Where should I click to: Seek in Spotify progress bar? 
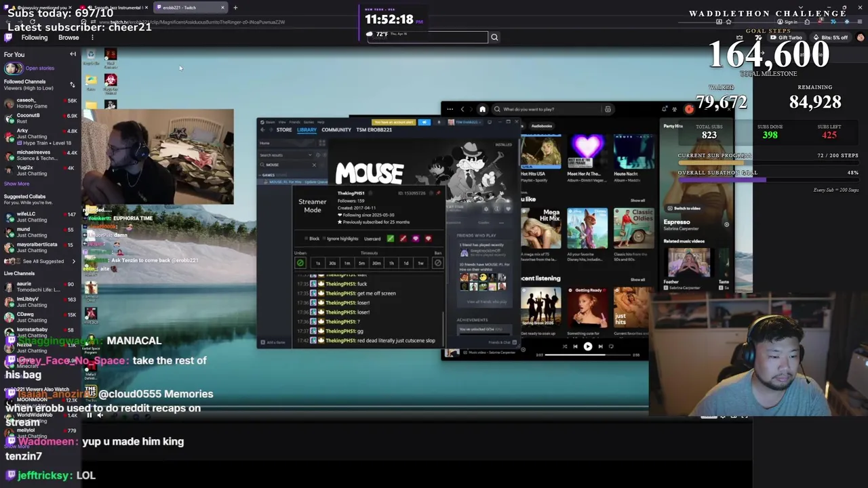(588, 354)
